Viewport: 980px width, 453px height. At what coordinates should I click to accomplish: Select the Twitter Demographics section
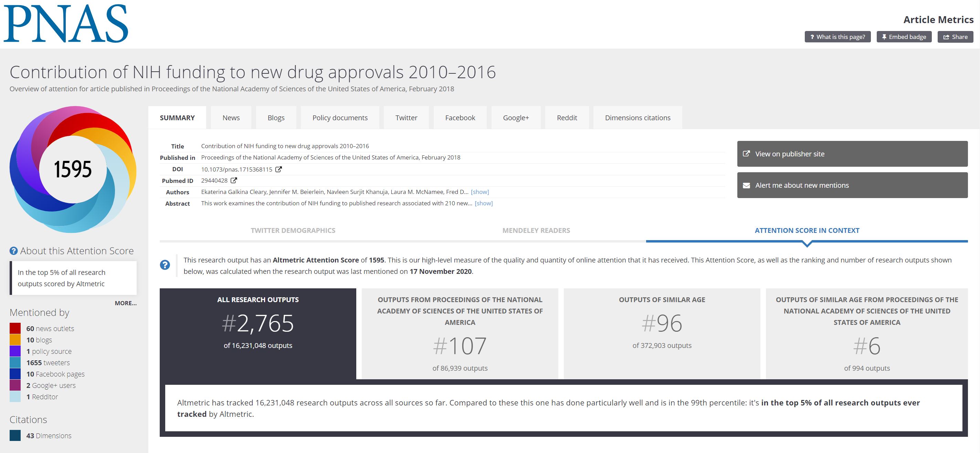point(293,230)
